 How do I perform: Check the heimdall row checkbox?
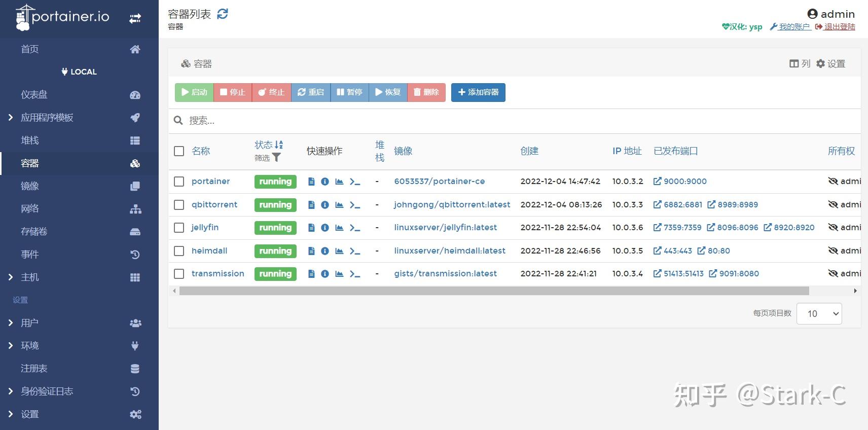179,251
